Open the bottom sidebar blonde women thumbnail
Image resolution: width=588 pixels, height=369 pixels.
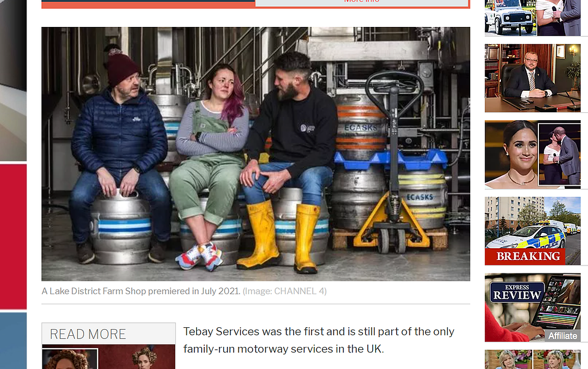532,360
